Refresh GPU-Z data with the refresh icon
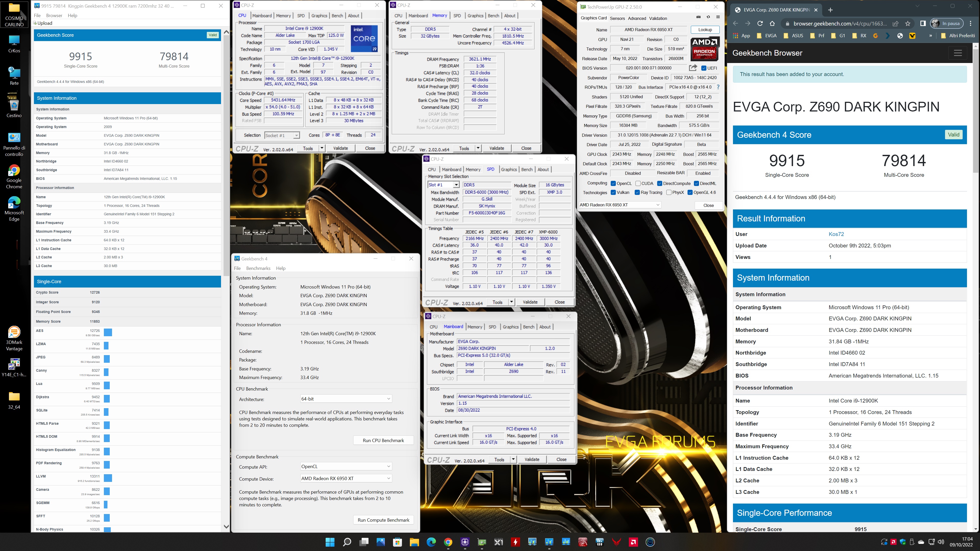Viewport: 980px width, 551px height. coord(708,17)
